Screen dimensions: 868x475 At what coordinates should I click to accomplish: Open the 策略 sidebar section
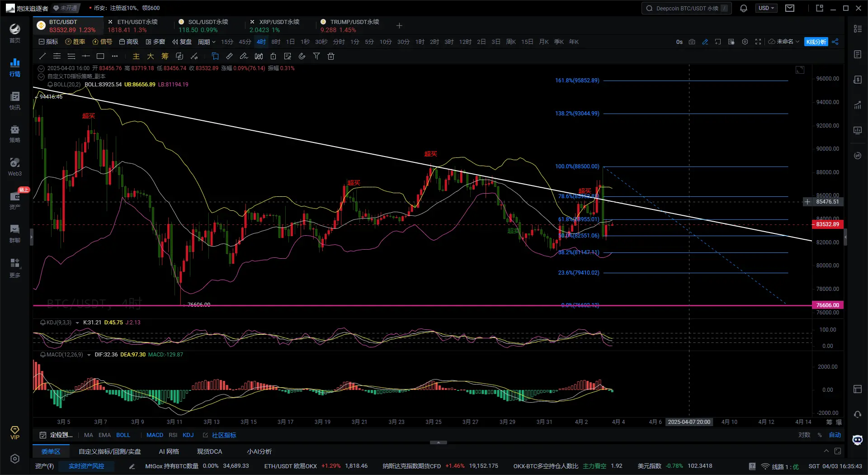click(x=15, y=133)
